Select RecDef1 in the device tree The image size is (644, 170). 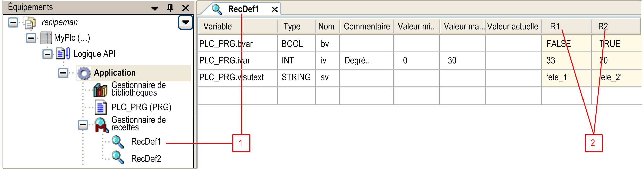pyautogui.click(x=146, y=142)
